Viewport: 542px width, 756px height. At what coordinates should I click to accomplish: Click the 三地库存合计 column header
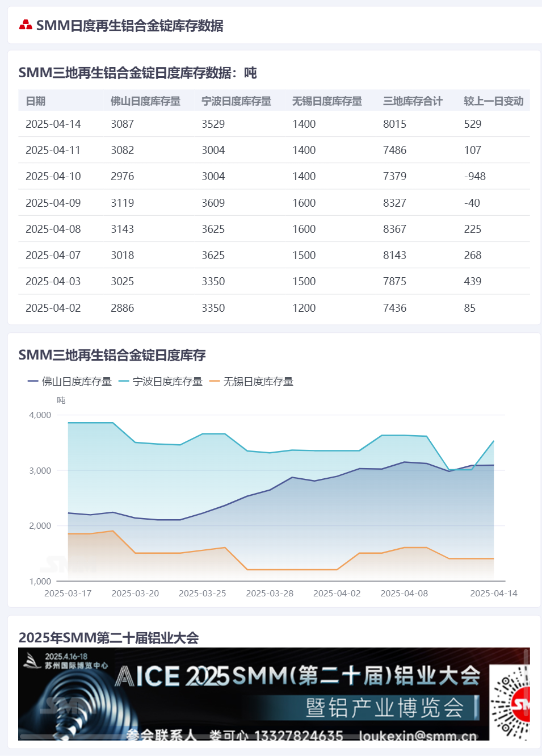coord(413,101)
